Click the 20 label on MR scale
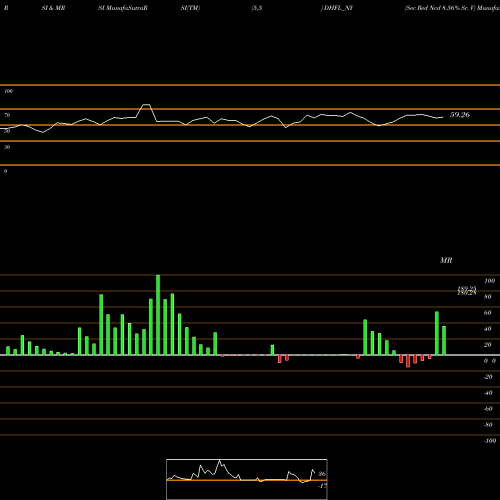Screen dimensions: 500x500 (x=488, y=345)
